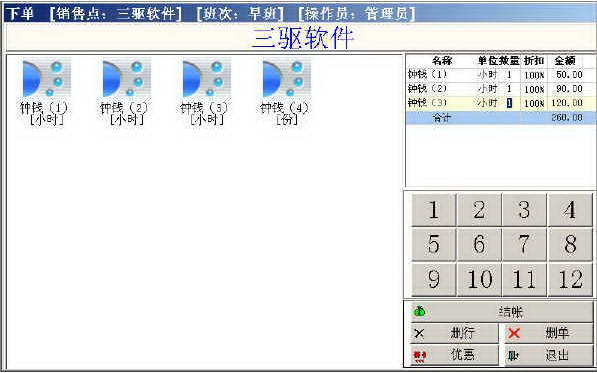The width and height of the screenshot is (597, 373).
Task: Tap keypad button 12
Action: 570,279
